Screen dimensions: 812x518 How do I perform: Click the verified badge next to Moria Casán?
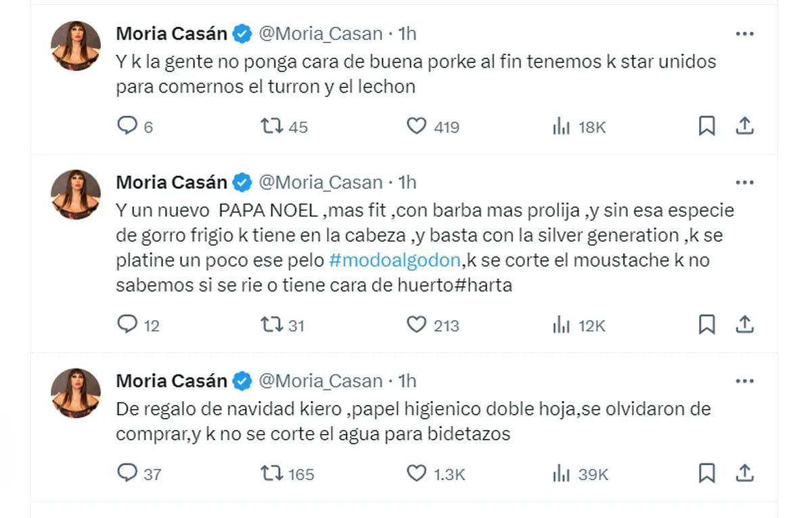tap(241, 33)
